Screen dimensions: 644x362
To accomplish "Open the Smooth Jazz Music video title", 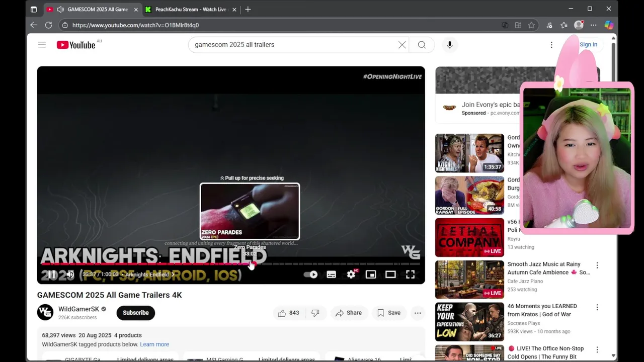I will [x=548, y=268].
